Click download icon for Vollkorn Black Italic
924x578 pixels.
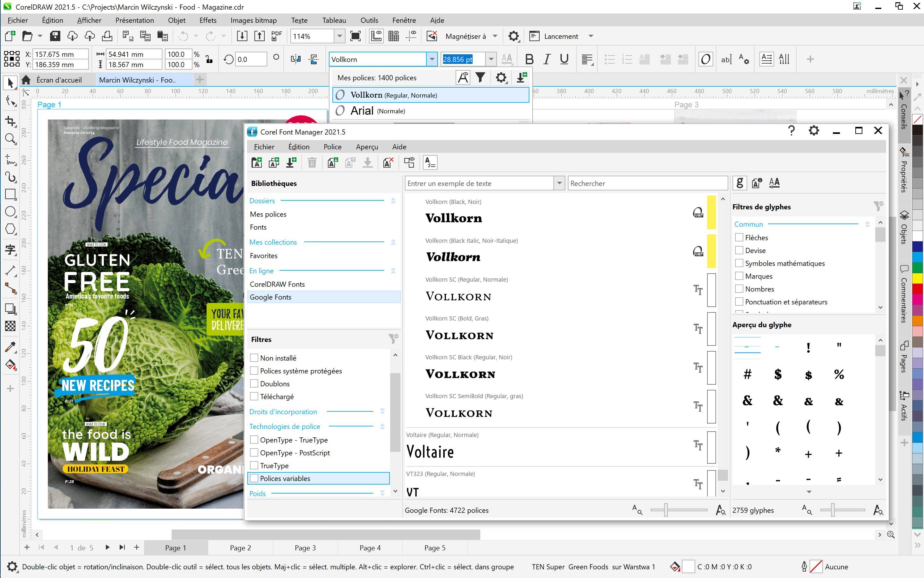point(698,251)
